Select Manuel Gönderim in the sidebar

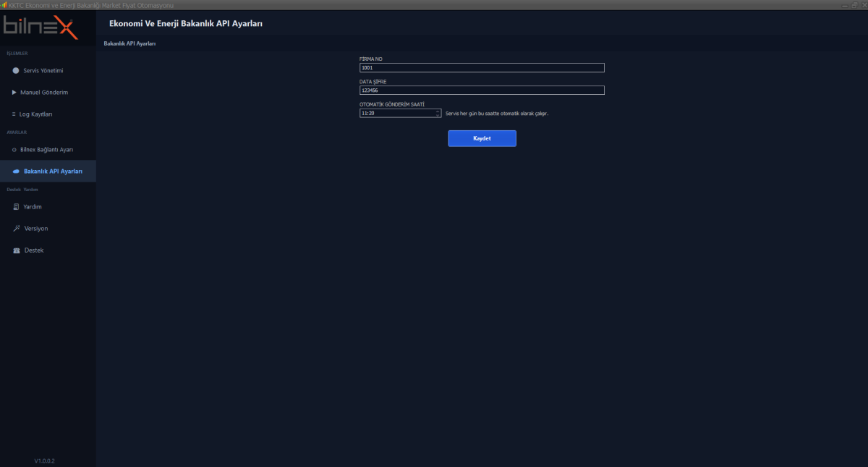[x=44, y=93]
